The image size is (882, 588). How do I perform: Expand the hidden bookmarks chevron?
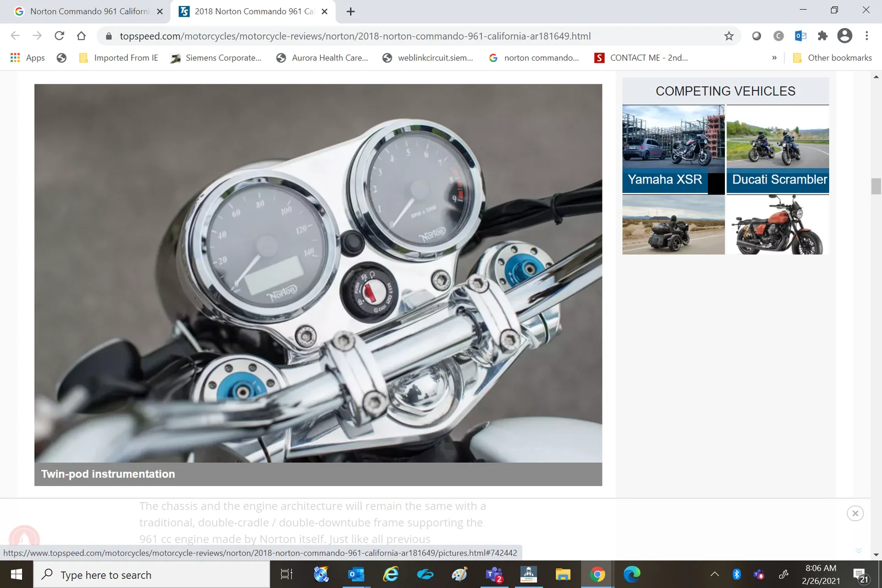tap(774, 58)
